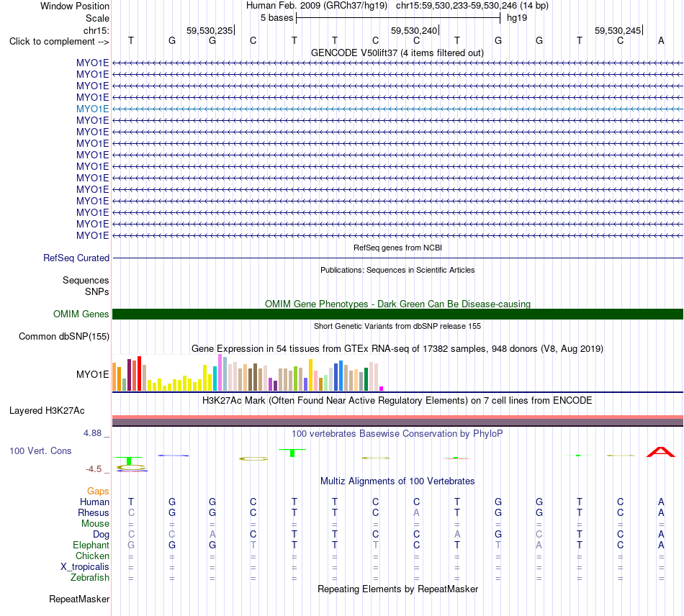Click the 'Click to complement -->' label

(x=59, y=42)
